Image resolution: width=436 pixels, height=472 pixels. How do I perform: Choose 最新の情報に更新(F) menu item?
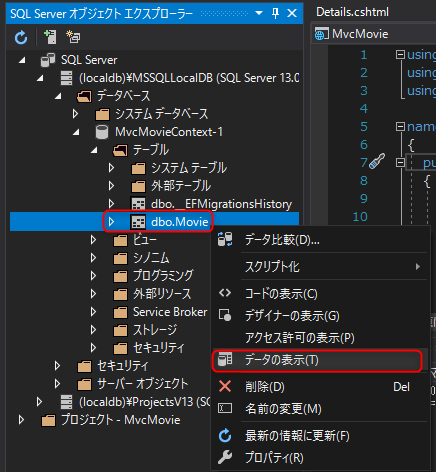(x=320, y=436)
